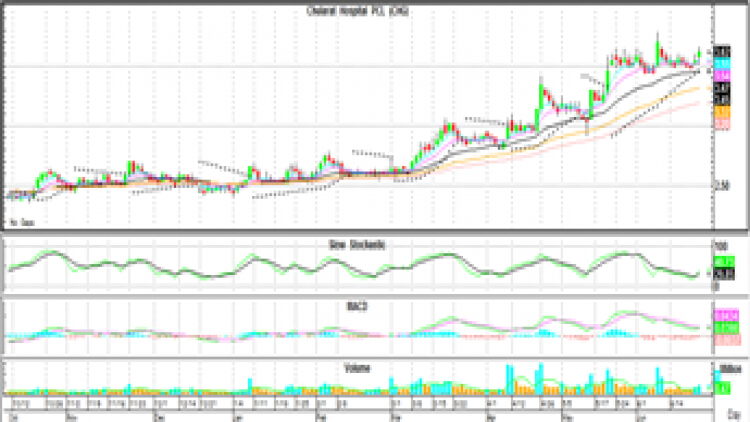This screenshot has height=422, width=750.
Task: Click the Day period label at bottom right
Action: tap(734, 414)
